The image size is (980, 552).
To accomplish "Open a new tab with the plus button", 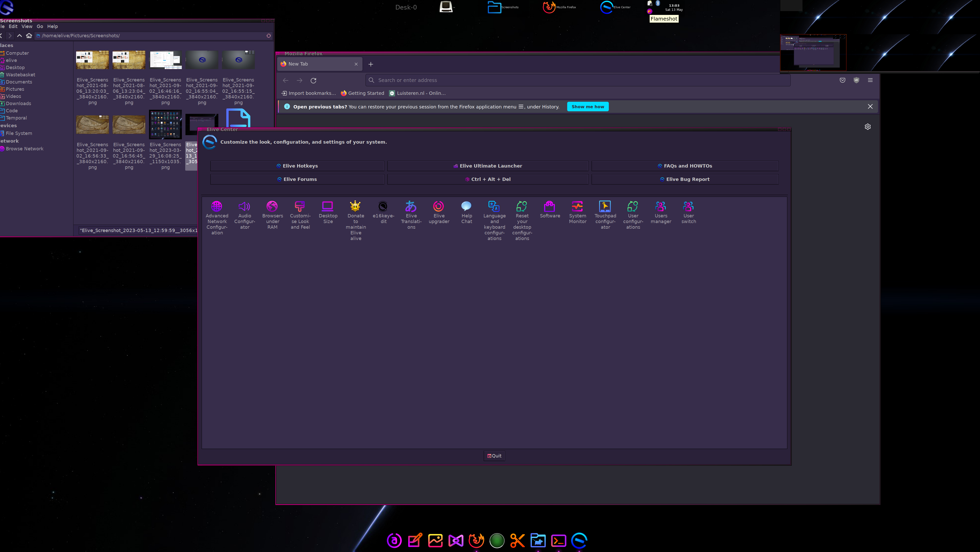I will [370, 64].
